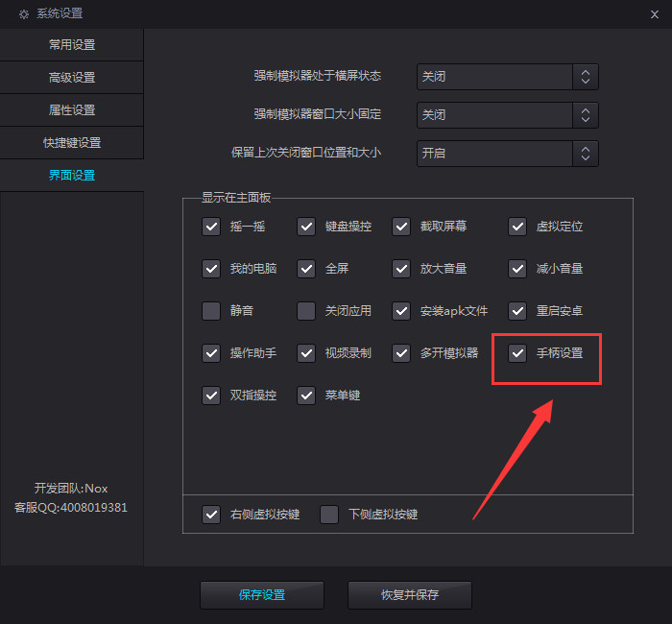Toggle the 手柄设置 checkbox
The image size is (672, 624).
click(517, 353)
